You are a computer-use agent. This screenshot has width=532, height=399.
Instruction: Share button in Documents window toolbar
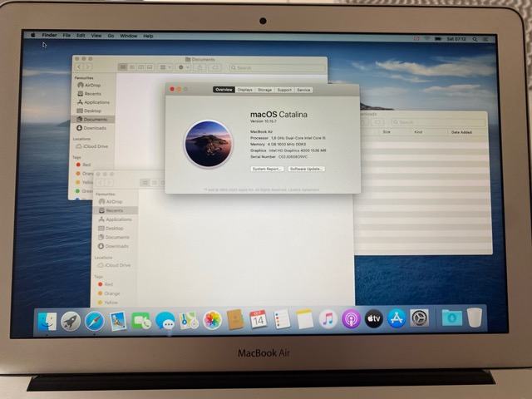[x=199, y=67]
